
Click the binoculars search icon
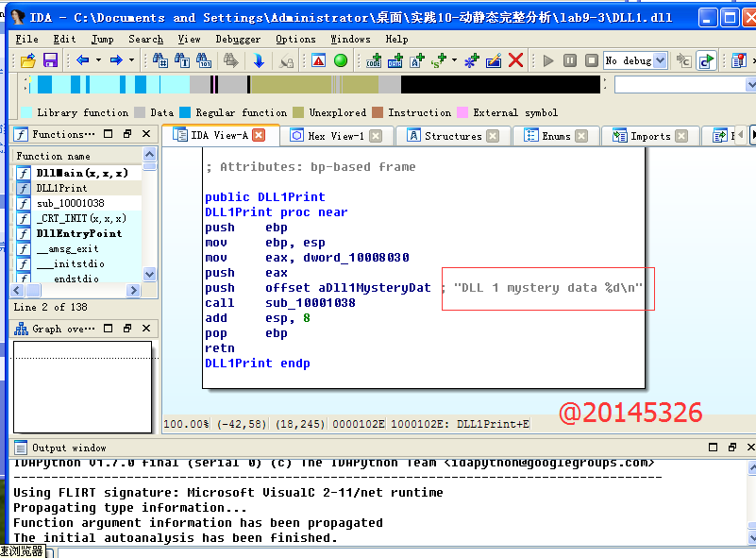(x=160, y=60)
